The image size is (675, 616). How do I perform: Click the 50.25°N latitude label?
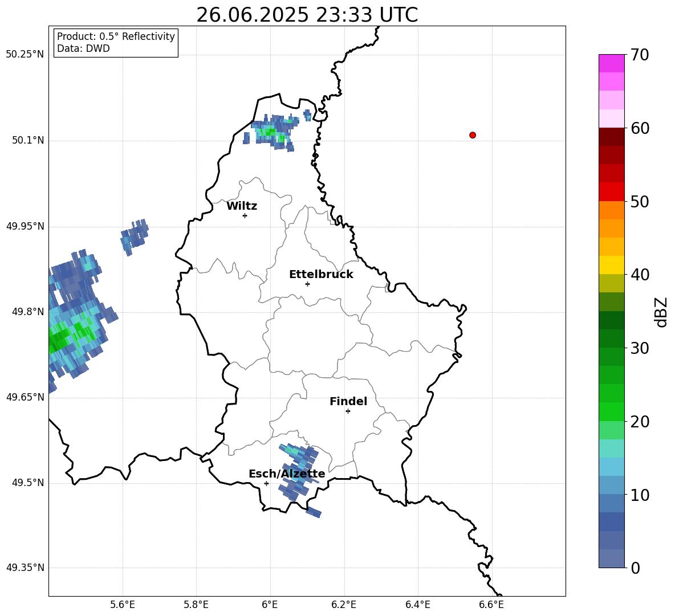click(25, 55)
